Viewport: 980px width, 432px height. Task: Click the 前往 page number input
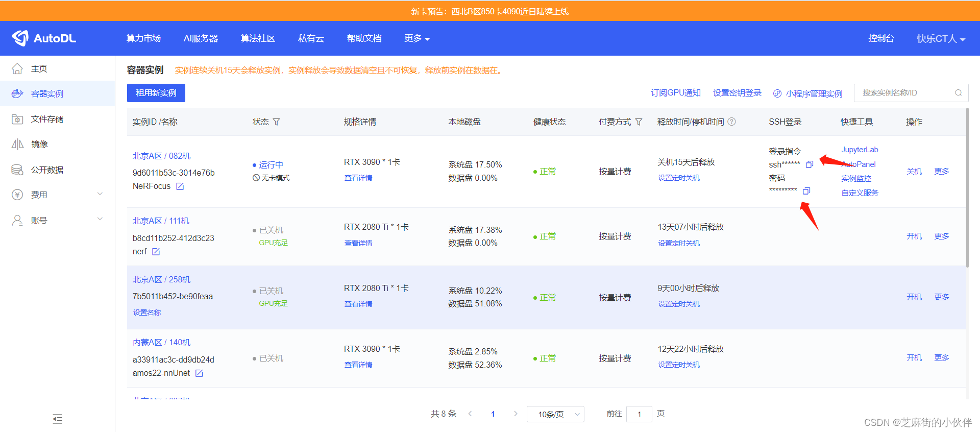(639, 414)
